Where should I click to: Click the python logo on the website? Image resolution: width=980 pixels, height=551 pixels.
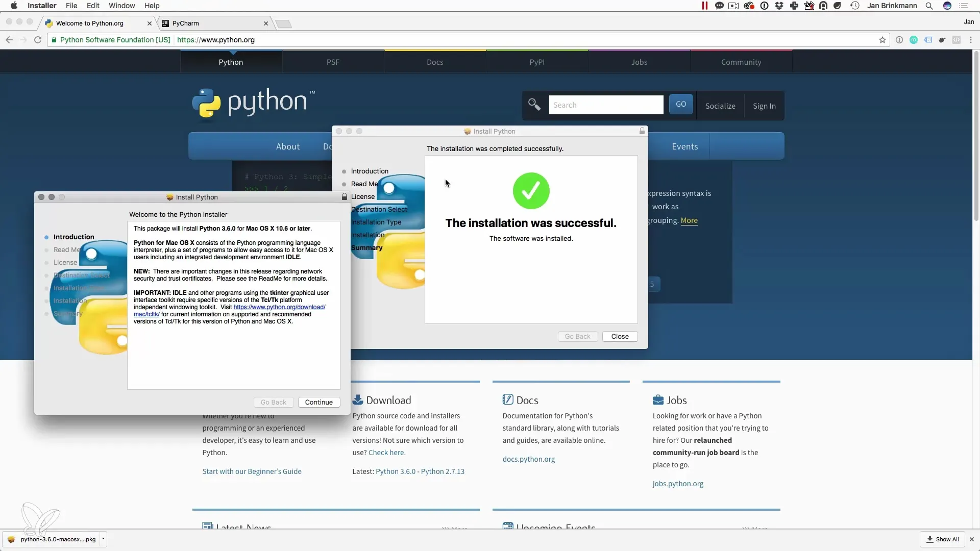point(254,104)
